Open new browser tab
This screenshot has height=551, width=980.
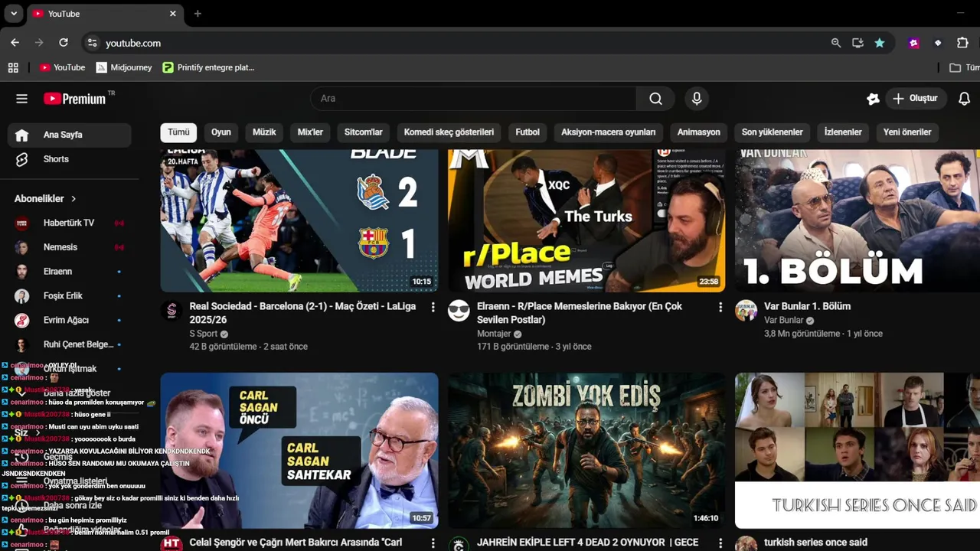tap(198, 14)
